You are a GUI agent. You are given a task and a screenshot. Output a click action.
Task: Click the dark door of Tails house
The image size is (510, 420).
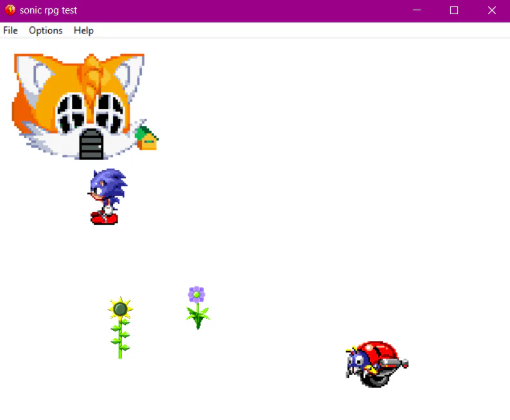[x=91, y=144]
